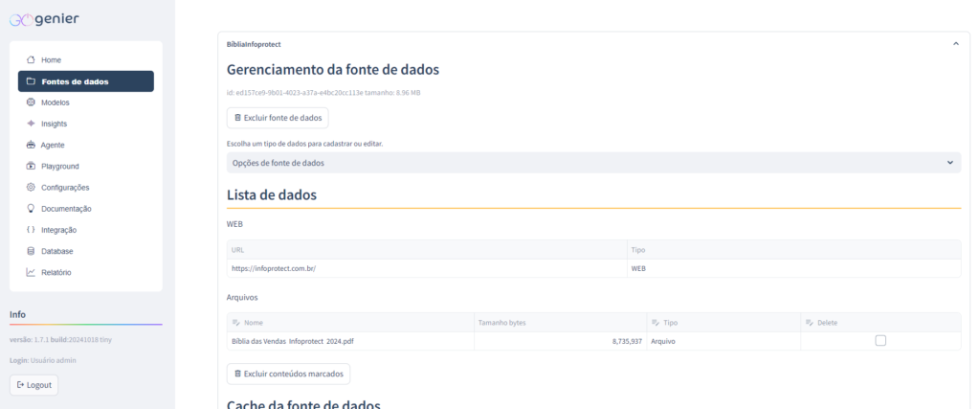Click the Configurações gear icon
This screenshot has height=409, width=980.
pos(31,187)
